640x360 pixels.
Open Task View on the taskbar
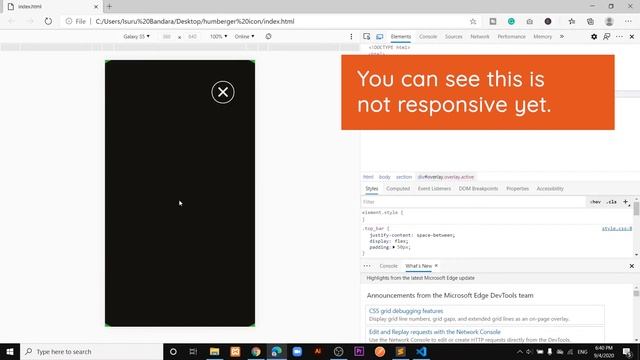click(x=193, y=351)
